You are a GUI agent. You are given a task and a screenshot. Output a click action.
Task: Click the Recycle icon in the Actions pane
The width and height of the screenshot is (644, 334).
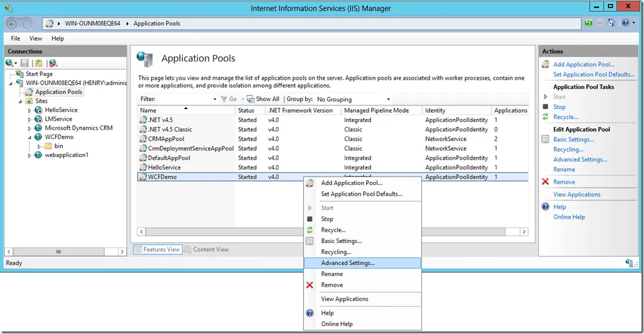click(546, 117)
